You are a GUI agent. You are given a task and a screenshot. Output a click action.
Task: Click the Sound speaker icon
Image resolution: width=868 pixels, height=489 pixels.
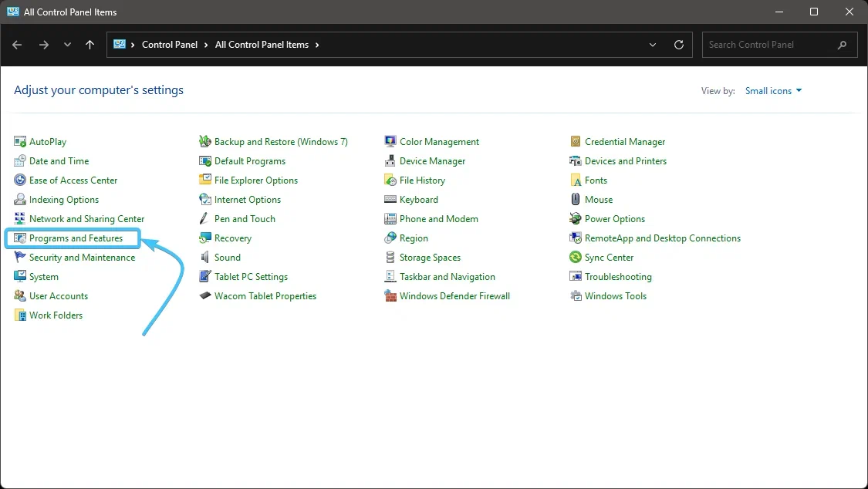click(204, 257)
